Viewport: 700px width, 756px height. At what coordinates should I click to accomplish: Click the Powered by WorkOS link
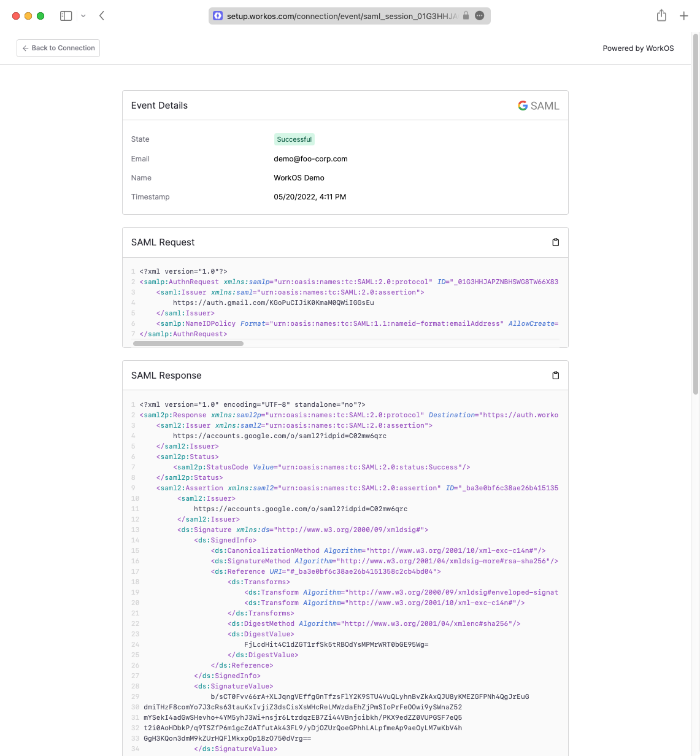638,48
